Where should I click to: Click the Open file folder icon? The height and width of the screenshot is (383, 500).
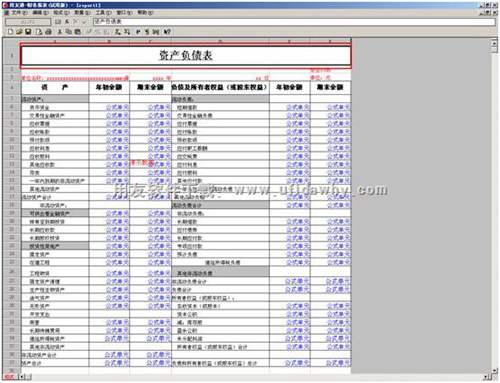pyautogui.click(x=19, y=32)
